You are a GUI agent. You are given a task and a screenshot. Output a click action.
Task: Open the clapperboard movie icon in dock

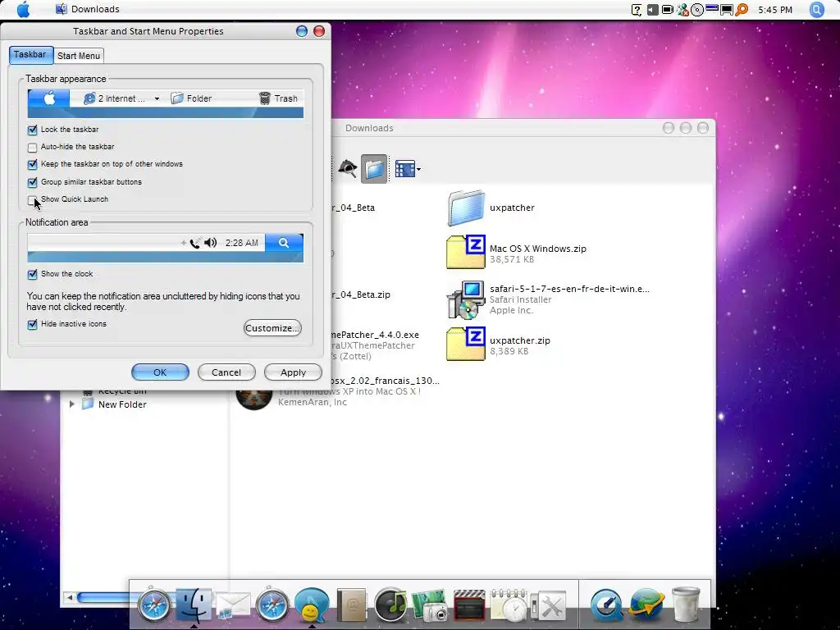(x=469, y=605)
